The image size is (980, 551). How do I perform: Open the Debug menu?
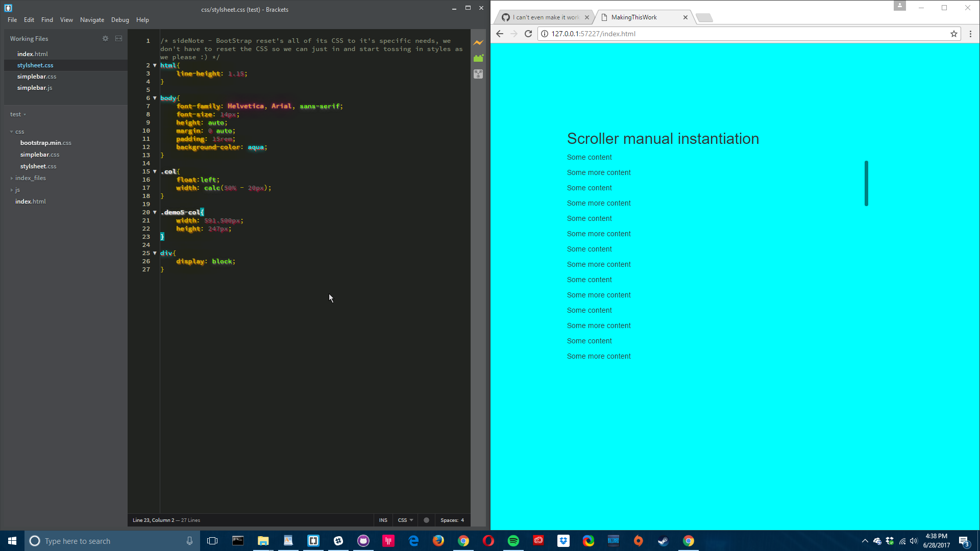(x=120, y=20)
